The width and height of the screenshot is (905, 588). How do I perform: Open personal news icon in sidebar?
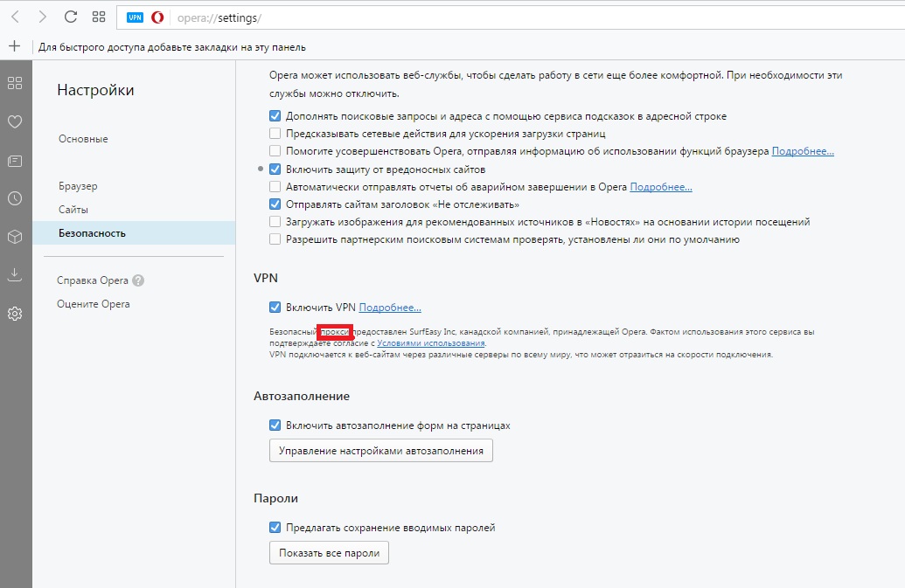point(15,161)
